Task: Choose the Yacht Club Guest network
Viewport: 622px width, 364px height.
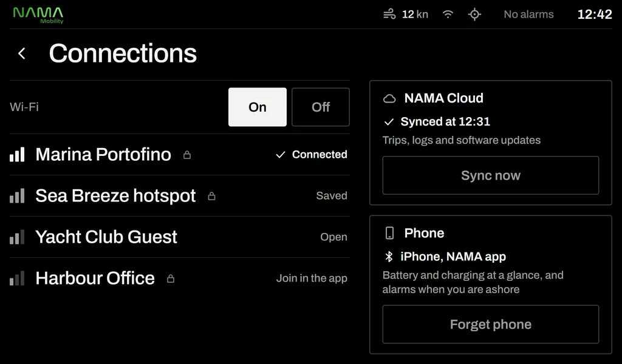Action: click(x=180, y=237)
